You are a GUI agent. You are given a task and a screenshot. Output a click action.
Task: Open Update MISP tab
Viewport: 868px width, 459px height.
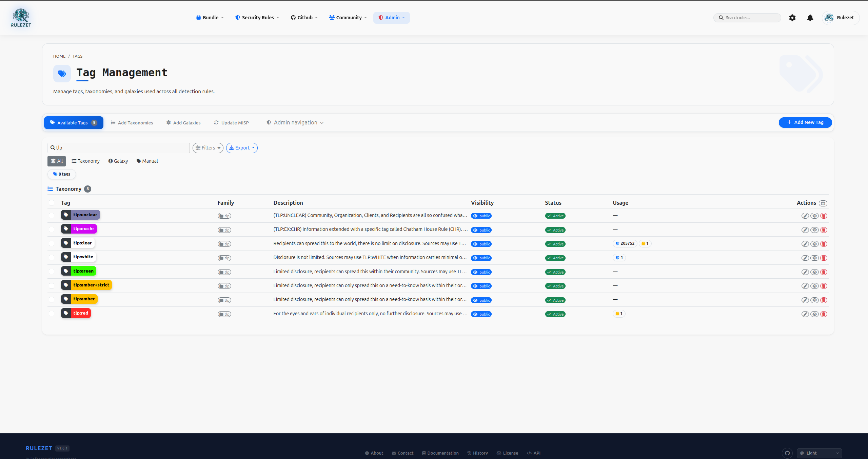pos(232,123)
